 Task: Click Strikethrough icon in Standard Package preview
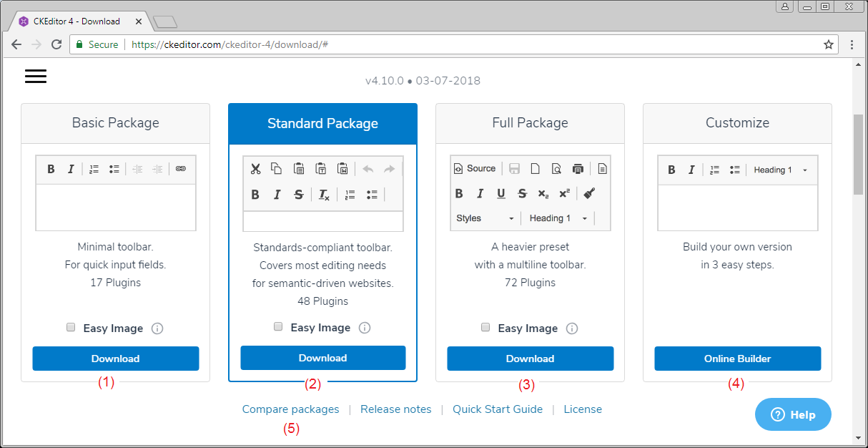tap(299, 195)
